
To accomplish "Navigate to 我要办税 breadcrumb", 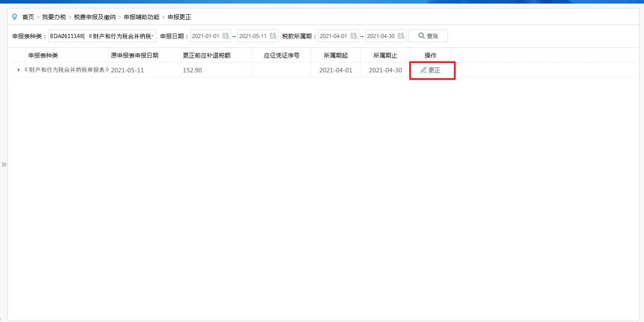I will 53,17.
